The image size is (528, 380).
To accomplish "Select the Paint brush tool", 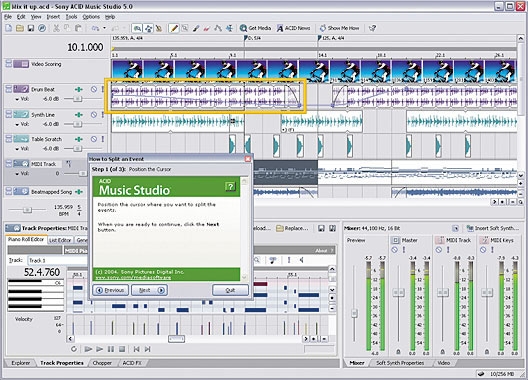I will point(196,28).
